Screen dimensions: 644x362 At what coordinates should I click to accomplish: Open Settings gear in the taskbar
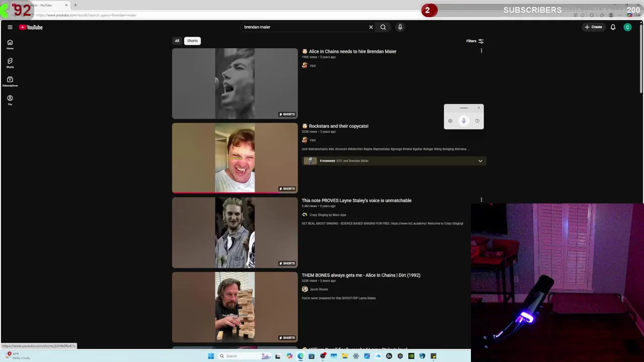pyautogui.click(x=356, y=356)
